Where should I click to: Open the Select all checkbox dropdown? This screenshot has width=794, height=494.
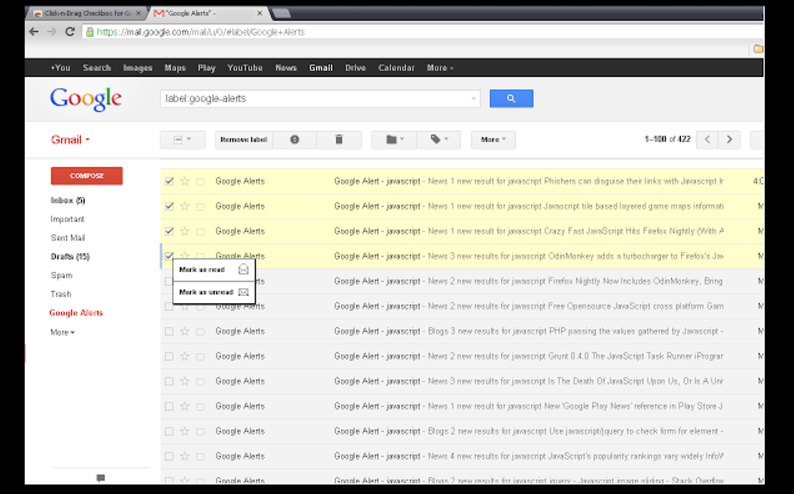coord(183,140)
